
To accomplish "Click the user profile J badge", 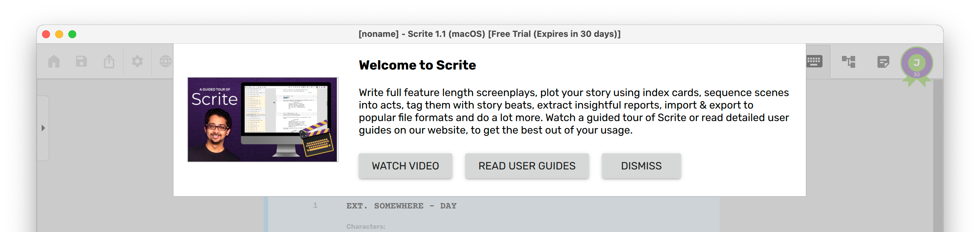I will pyautogui.click(x=916, y=63).
